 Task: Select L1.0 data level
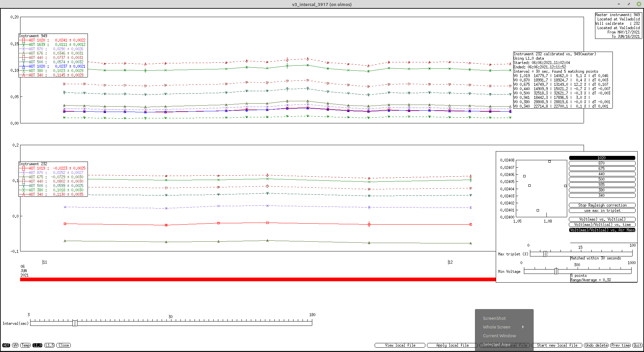tap(38, 345)
